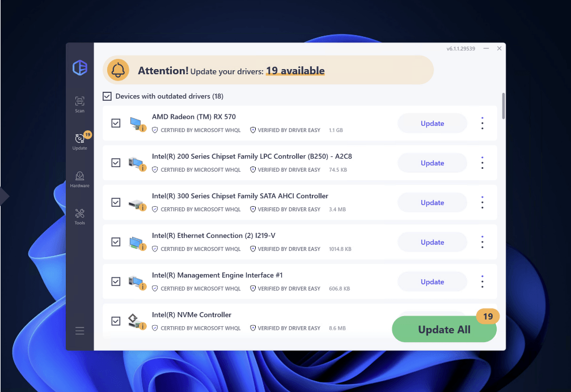The image size is (571, 392).
Task: Uncheck the AMD Radeon RX 570 checkbox
Action: click(x=116, y=123)
